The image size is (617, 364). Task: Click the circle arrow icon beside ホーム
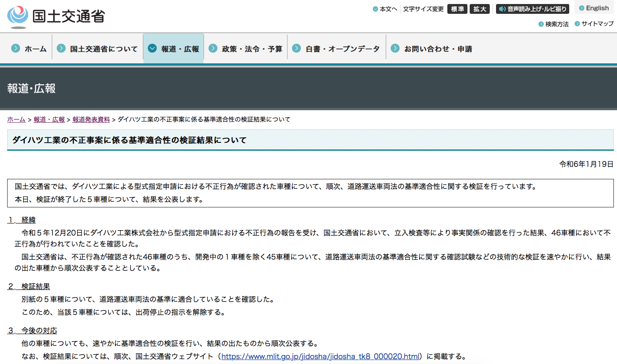[16, 48]
